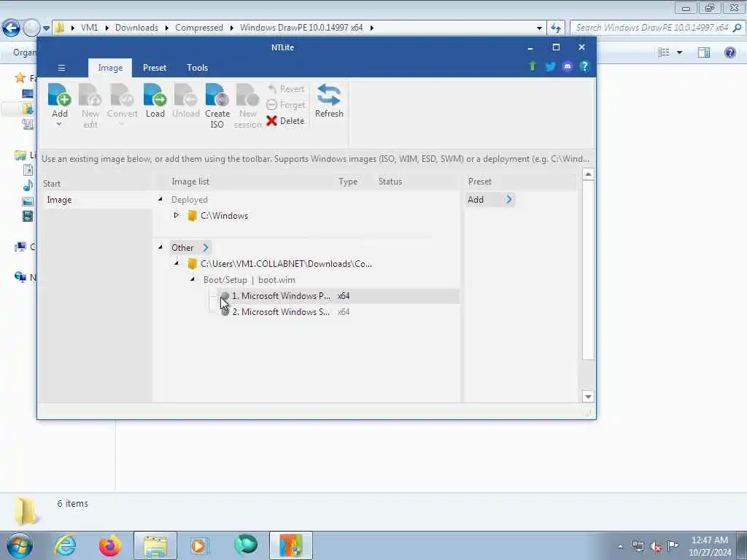Click the Downloads breadcrumb in Explorer

tap(136, 28)
